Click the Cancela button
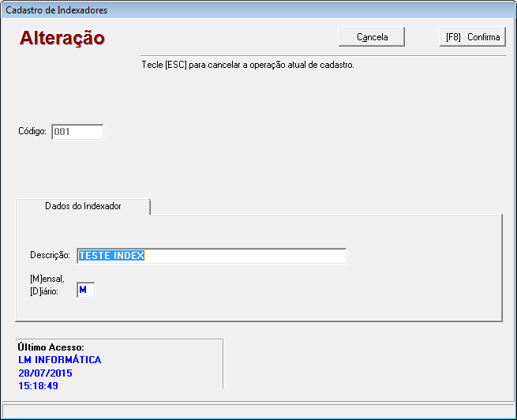 [372, 36]
